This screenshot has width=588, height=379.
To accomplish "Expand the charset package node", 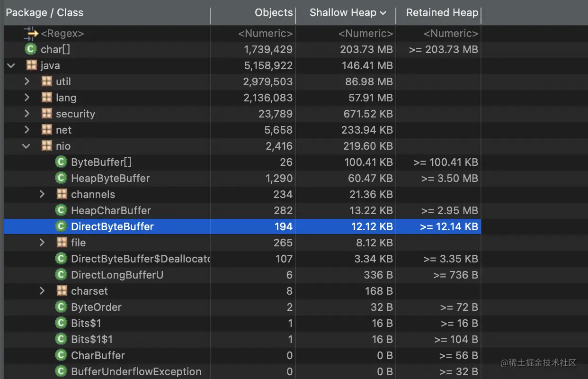I will pos(42,291).
